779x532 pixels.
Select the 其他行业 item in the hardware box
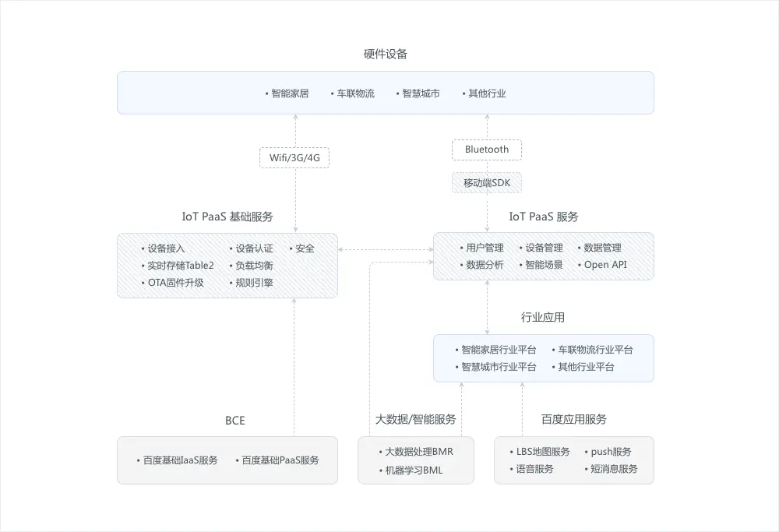(x=487, y=93)
